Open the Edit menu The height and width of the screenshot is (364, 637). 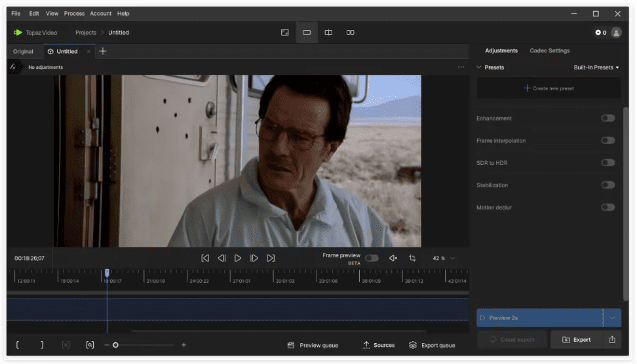(34, 13)
